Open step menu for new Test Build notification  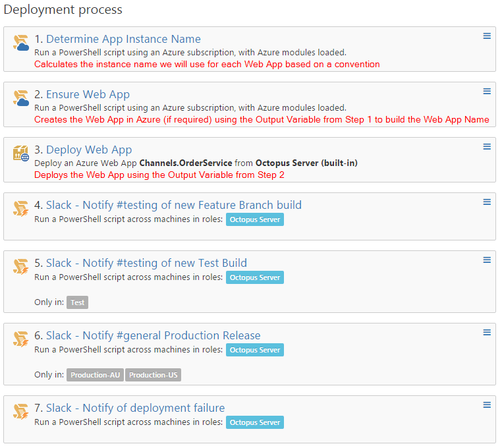point(487,260)
